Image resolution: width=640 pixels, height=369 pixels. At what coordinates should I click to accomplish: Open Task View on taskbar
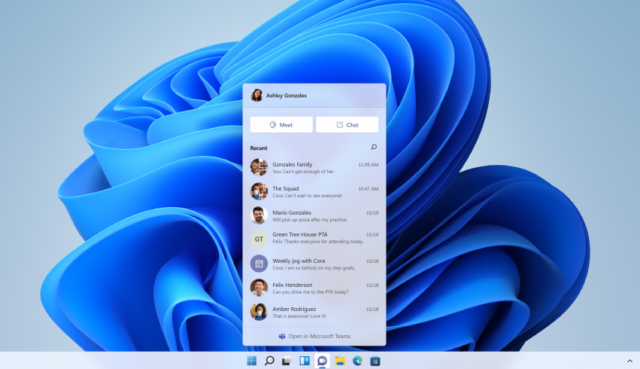[x=287, y=361]
